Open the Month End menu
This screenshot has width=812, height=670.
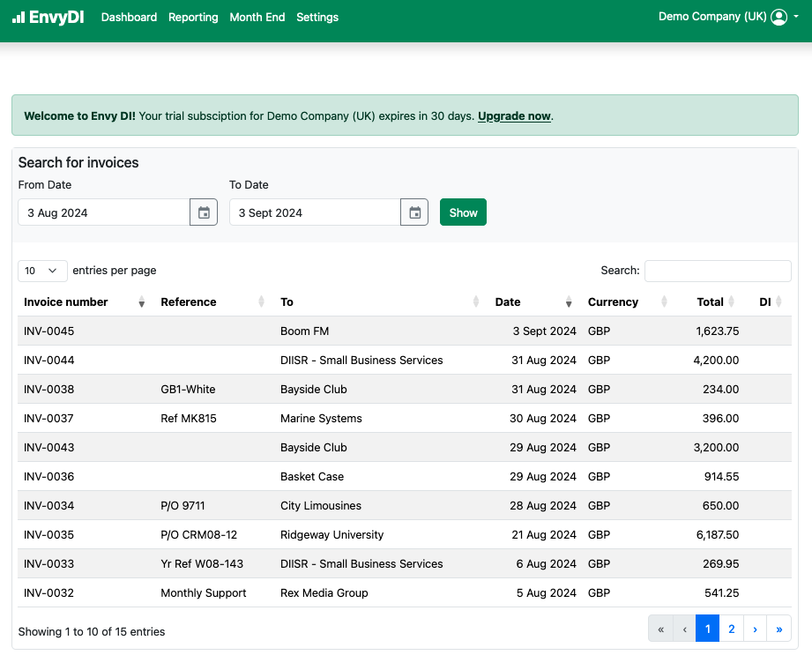tap(257, 18)
